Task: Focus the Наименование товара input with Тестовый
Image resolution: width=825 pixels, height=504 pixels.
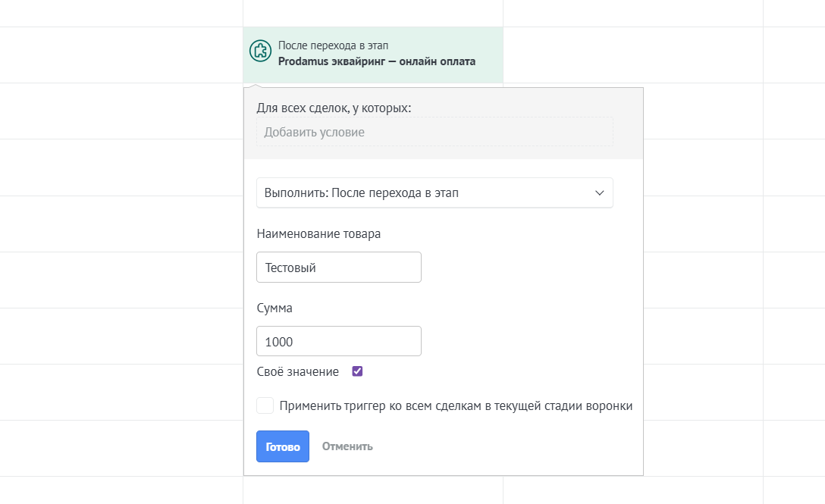Action: (339, 268)
